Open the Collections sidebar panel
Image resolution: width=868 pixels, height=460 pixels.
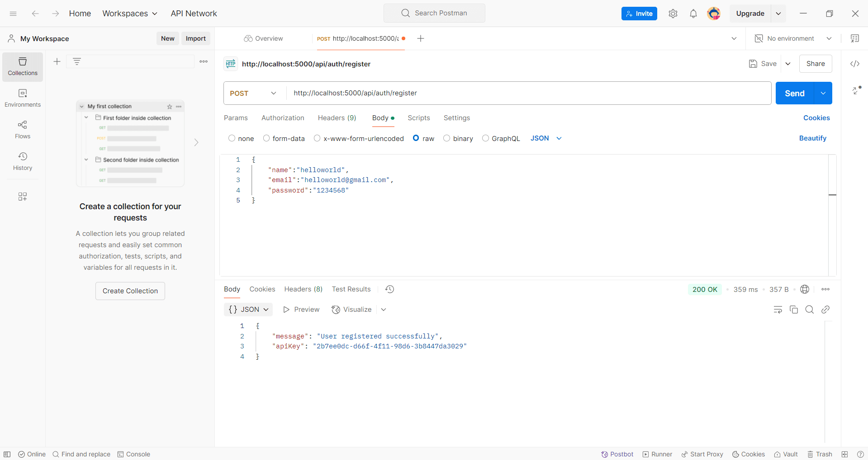pyautogui.click(x=22, y=66)
